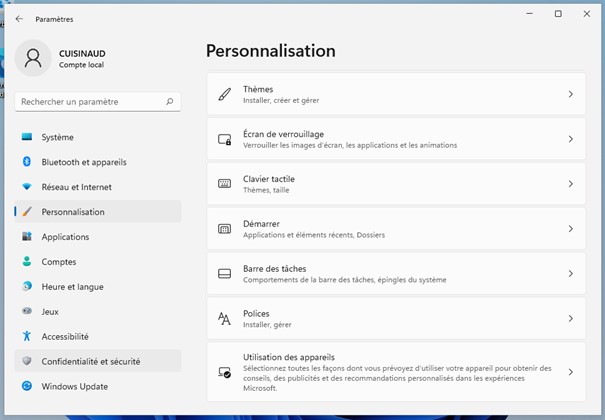The height and width of the screenshot is (420, 605).
Task: Expand the Thèmes row chevron
Action: [570, 94]
